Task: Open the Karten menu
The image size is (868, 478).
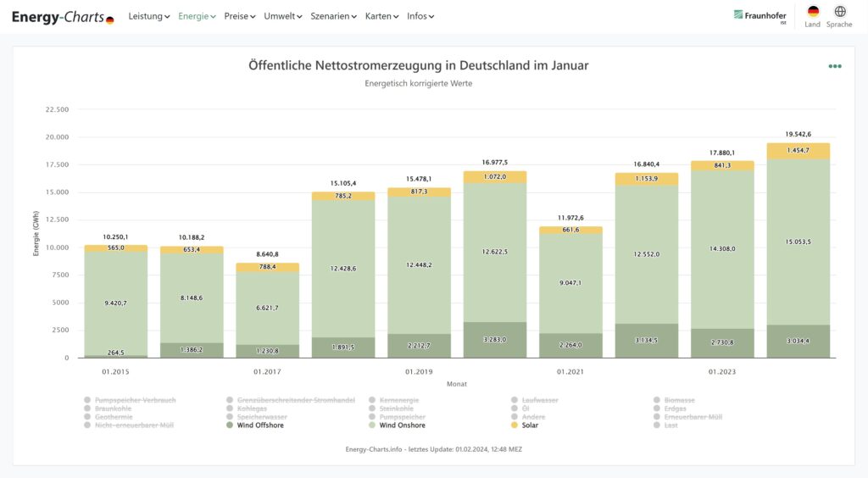Action: [x=381, y=16]
